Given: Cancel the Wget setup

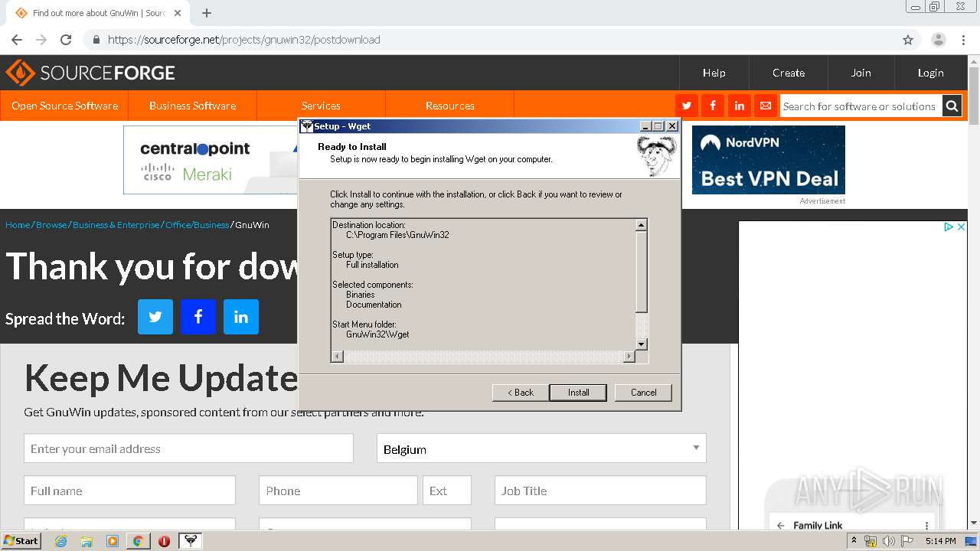Looking at the screenshot, I should click(643, 393).
